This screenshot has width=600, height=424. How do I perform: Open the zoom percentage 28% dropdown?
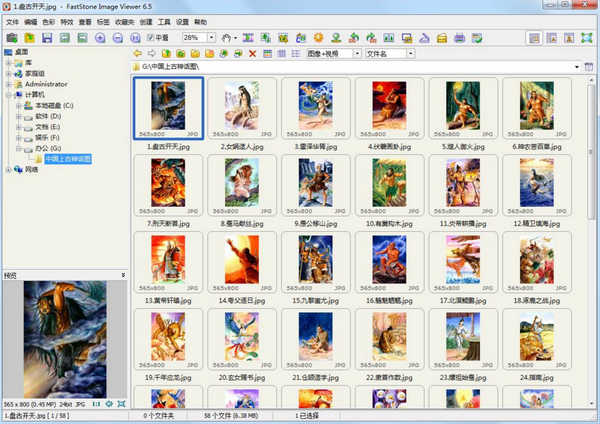pyautogui.click(x=211, y=38)
